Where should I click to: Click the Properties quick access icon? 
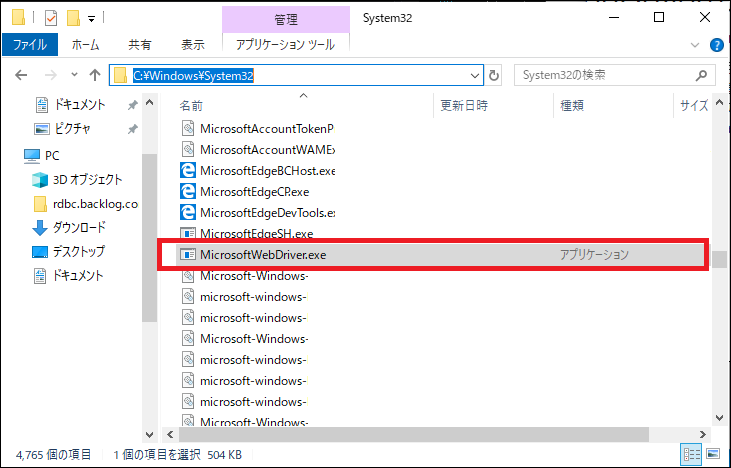(51, 18)
